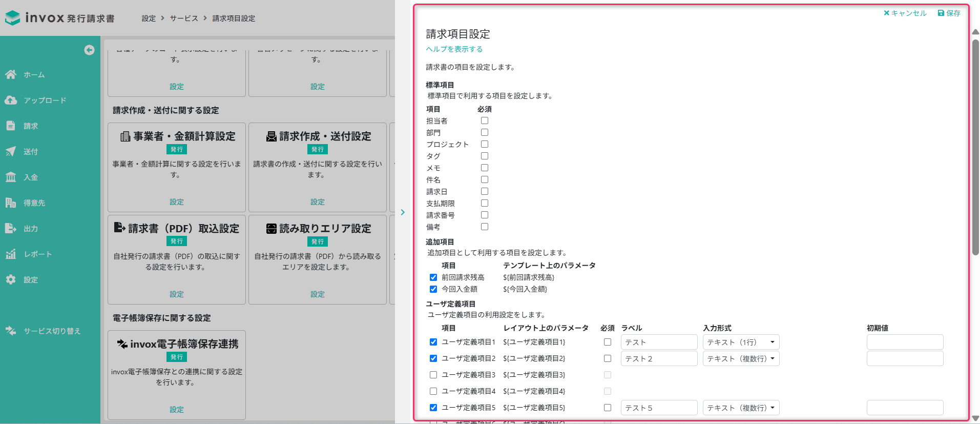Click the 保存 save button
The width and height of the screenshot is (980, 424).
tap(949, 13)
